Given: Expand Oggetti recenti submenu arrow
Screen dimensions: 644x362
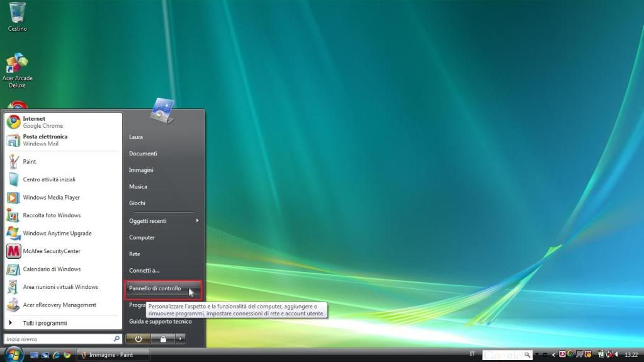Looking at the screenshot, I should (x=198, y=220).
